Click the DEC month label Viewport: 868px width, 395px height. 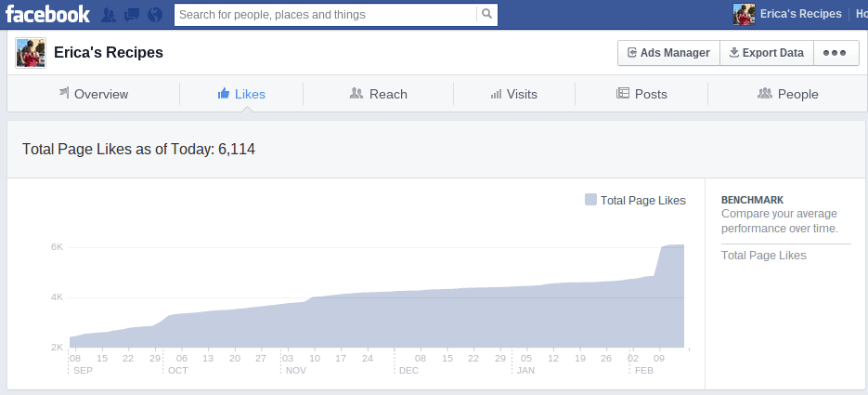tap(409, 370)
